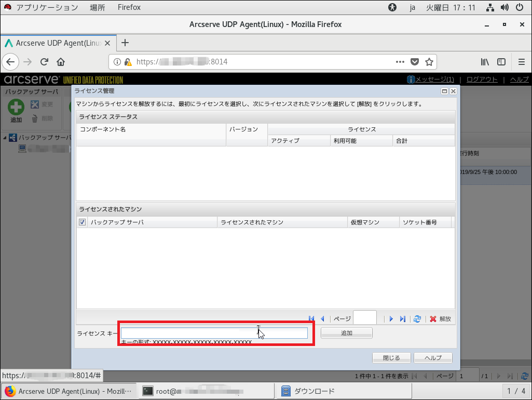Click the network status icon
Screen dimensions: 532x400
click(x=490, y=7)
